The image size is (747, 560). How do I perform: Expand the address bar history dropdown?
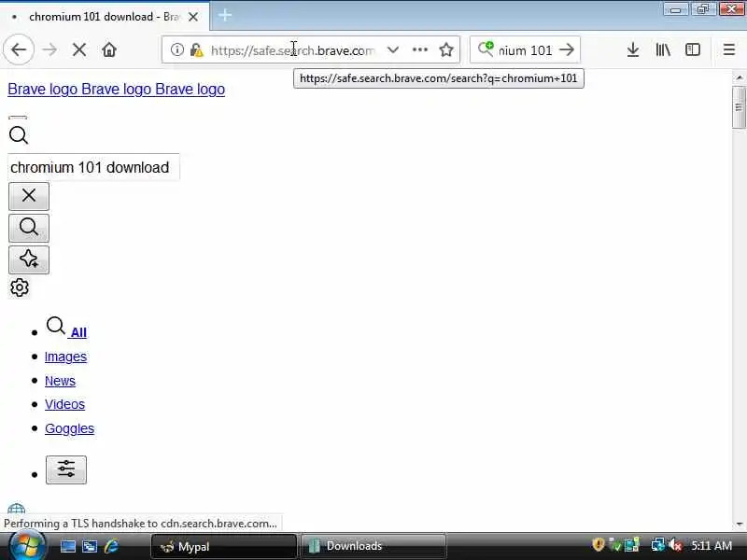[x=393, y=49]
